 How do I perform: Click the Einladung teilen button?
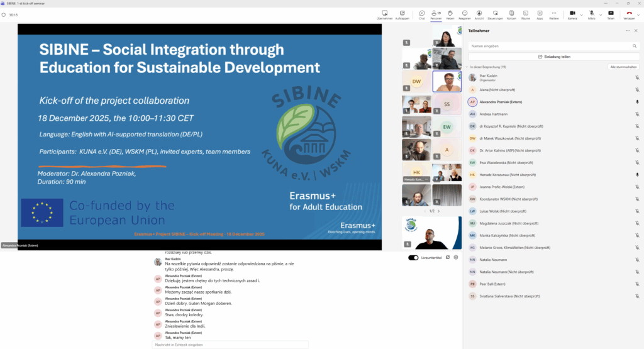[x=553, y=57]
